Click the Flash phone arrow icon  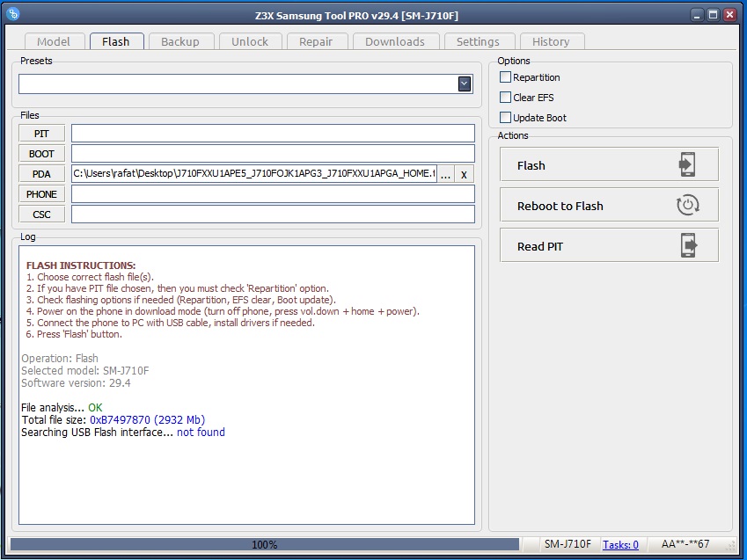(687, 164)
